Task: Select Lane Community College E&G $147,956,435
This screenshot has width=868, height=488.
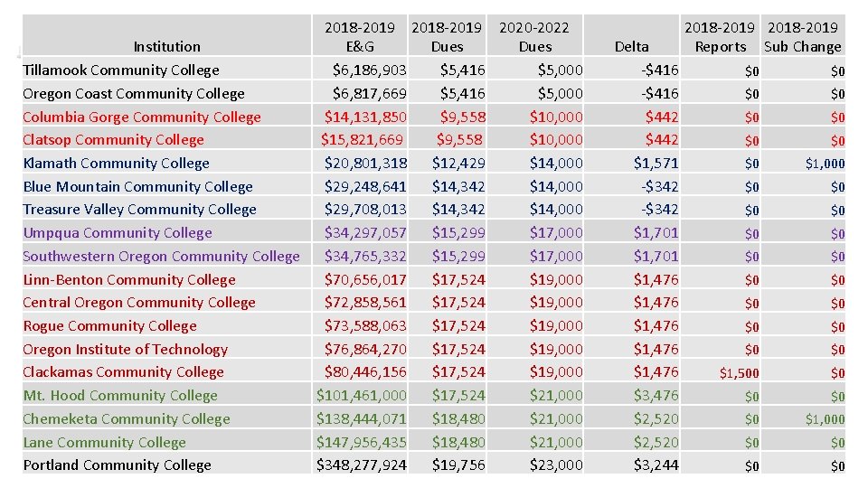Action: pos(361,442)
